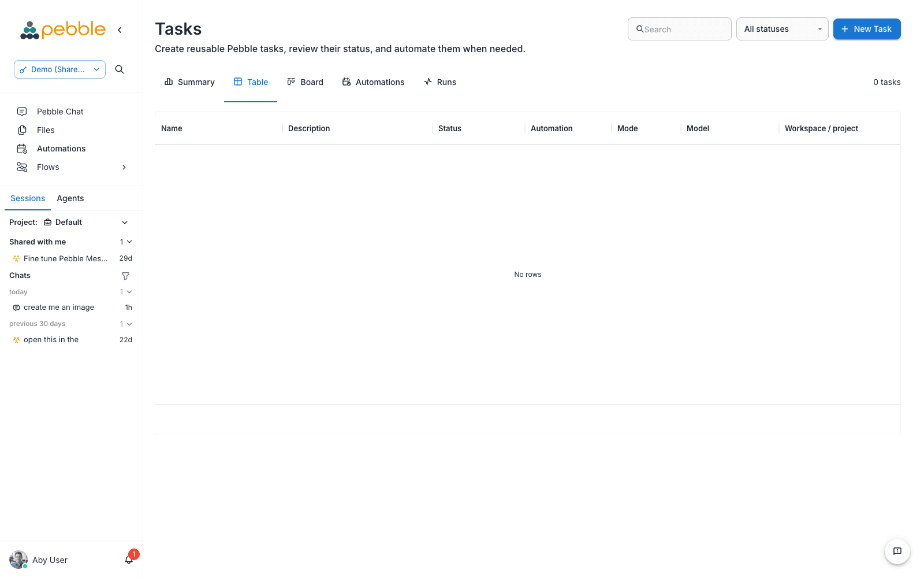Switch to the Automations tab
This screenshot has height=578, width=924.
pos(373,82)
